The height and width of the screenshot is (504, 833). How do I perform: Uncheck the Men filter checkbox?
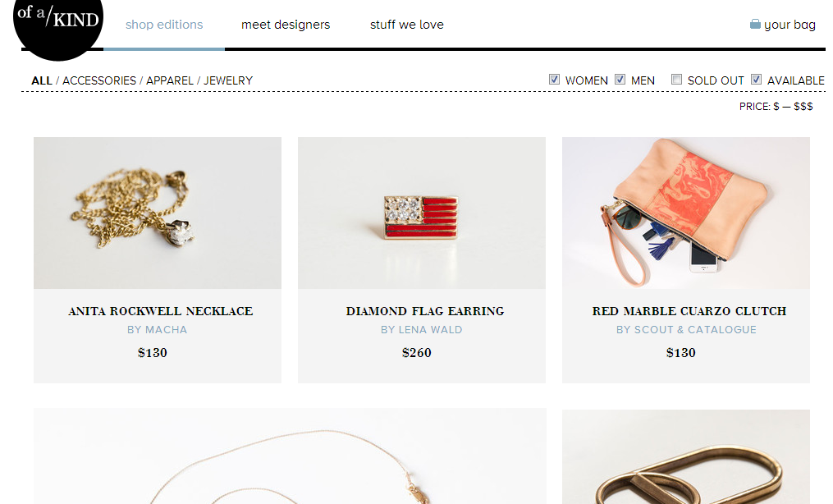coord(620,79)
